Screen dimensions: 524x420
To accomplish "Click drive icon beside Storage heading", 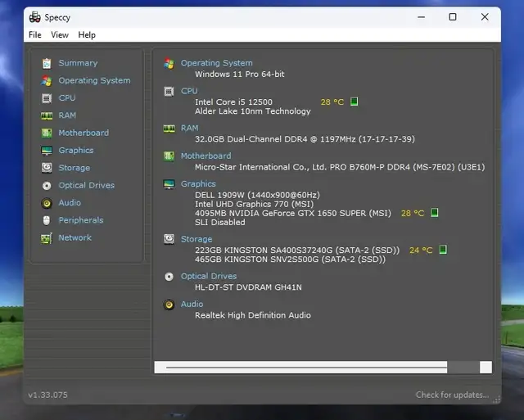I will click(169, 239).
